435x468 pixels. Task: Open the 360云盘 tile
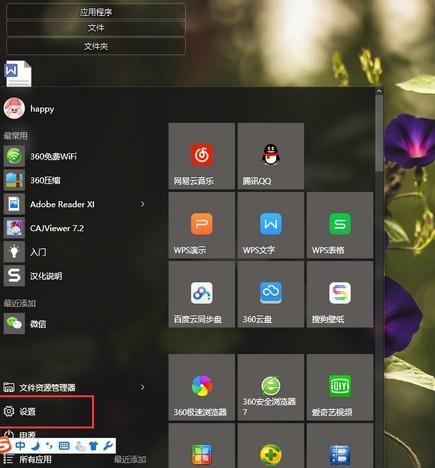pos(271,294)
